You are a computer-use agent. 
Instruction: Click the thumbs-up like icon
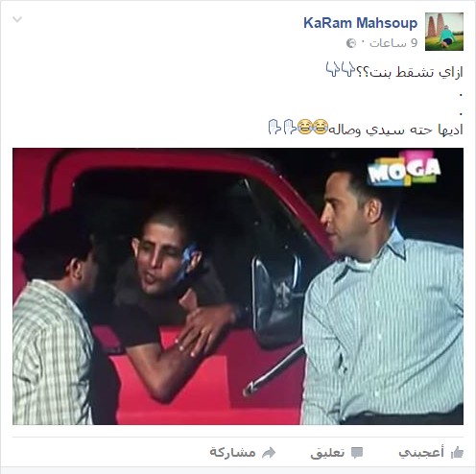click(x=457, y=453)
